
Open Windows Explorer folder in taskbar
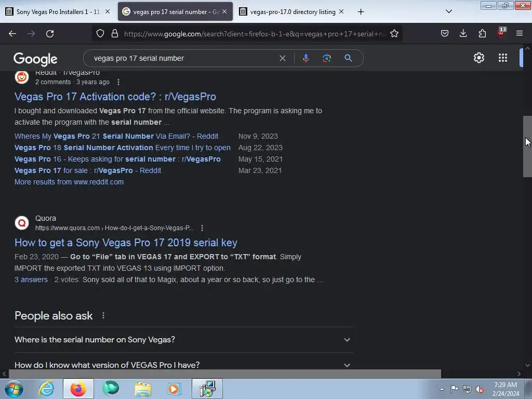tap(143, 389)
